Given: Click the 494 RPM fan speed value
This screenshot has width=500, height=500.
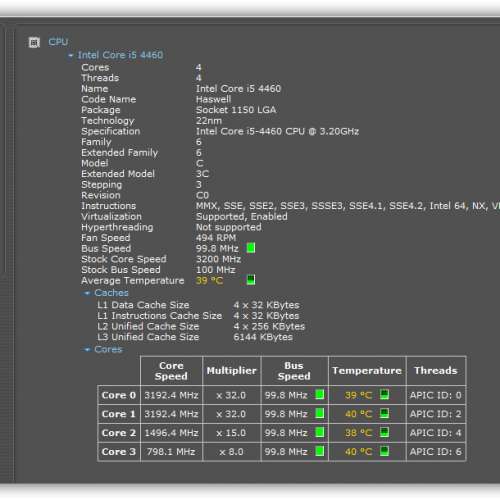Looking at the screenshot, I should point(216,238).
